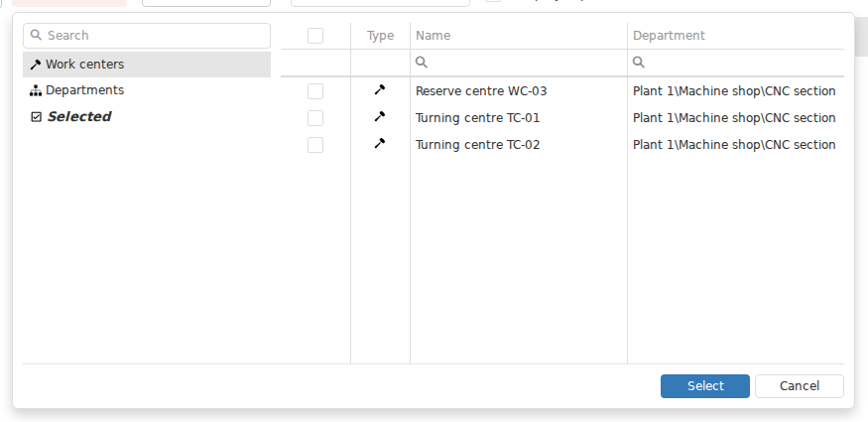
Task: Check the box for Turning centre TC-02
Action: [315, 145]
